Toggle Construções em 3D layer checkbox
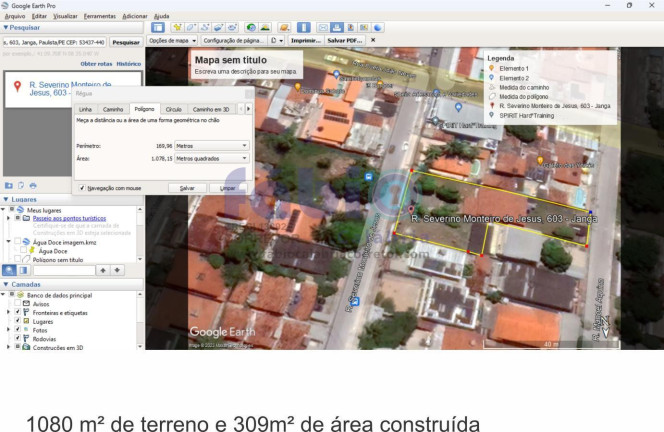Image resolution: width=664 pixels, height=432 pixels. 18,347
